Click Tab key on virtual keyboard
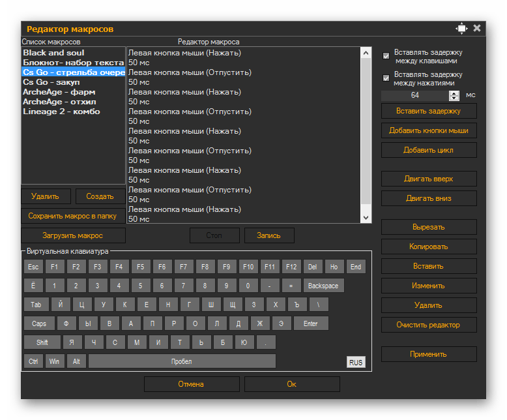Viewport: 507px width, 420px height. coord(36,305)
